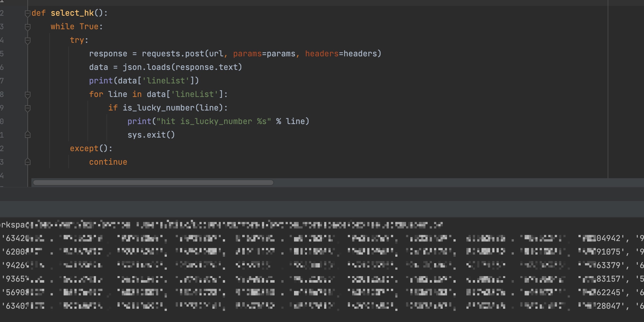Viewport: 644px width, 322px height.
Task: Click console output value ending 91075
Action: click(x=602, y=252)
